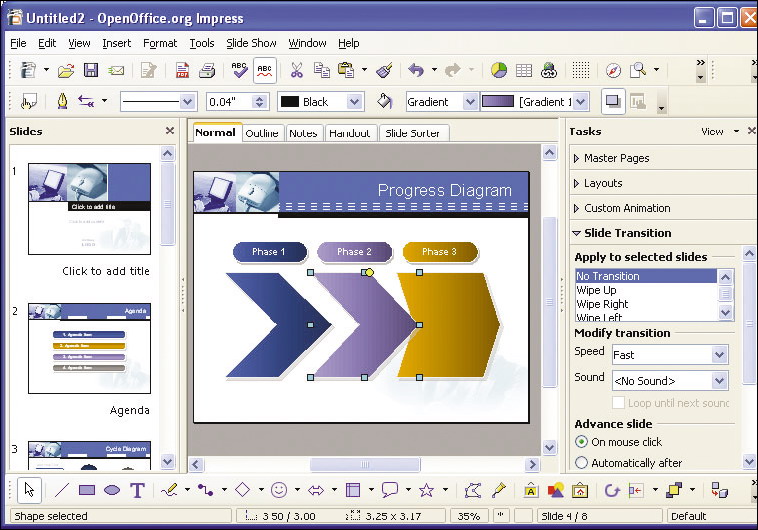Image resolution: width=758 pixels, height=530 pixels.
Task: Open the No Sound dropdown
Action: pos(719,381)
